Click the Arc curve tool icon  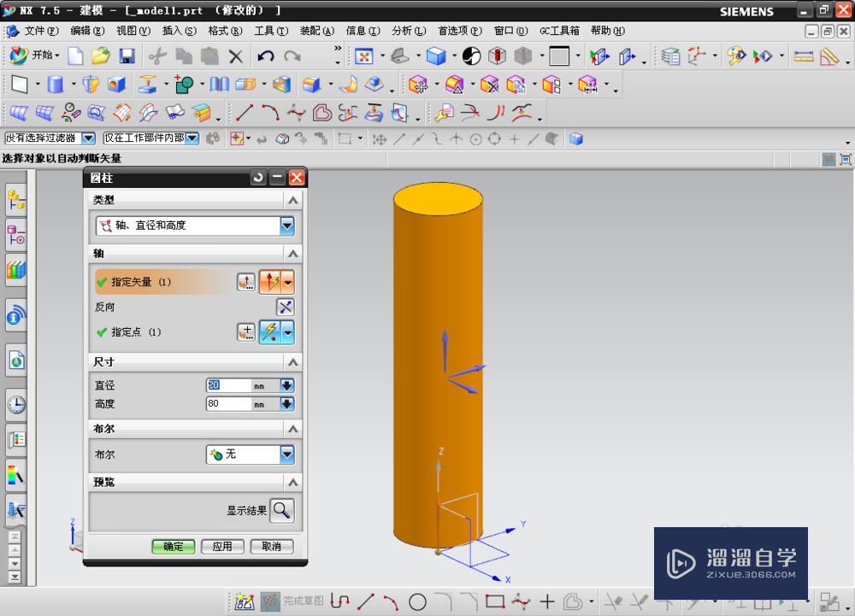pos(270,113)
